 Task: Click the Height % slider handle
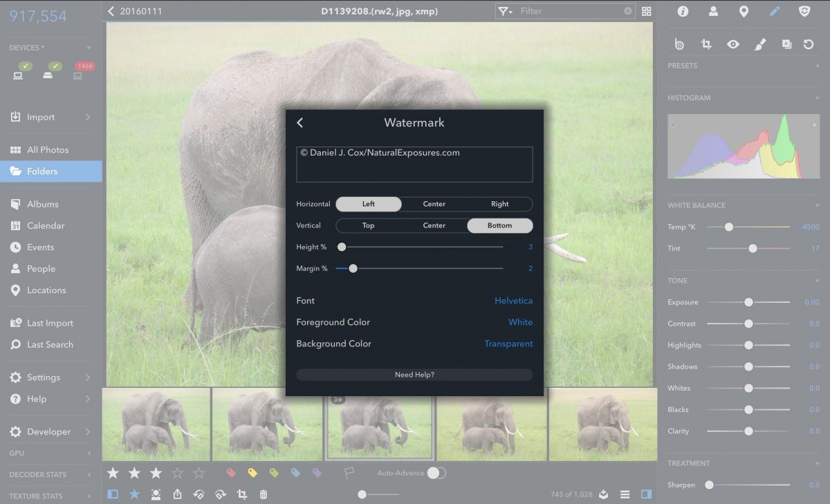tap(341, 247)
